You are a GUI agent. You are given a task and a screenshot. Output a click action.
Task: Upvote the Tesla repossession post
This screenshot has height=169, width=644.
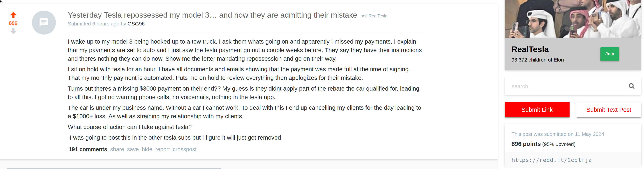(x=13, y=15)
